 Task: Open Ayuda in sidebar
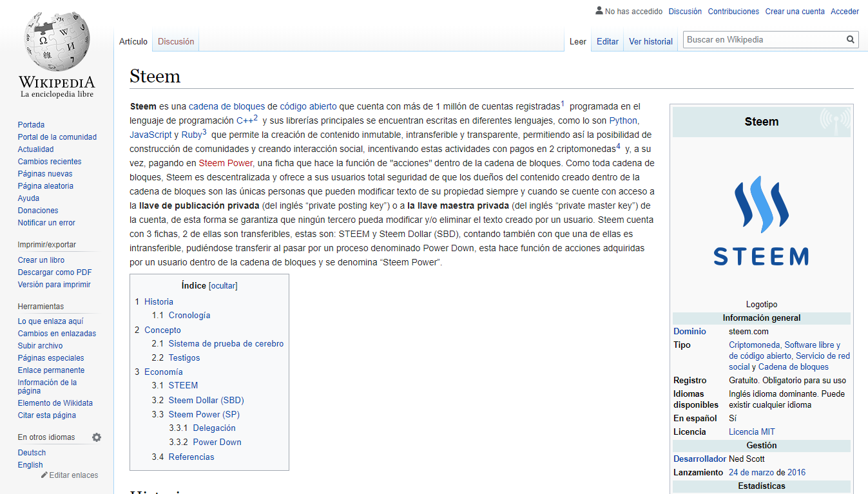click(28, 198)
